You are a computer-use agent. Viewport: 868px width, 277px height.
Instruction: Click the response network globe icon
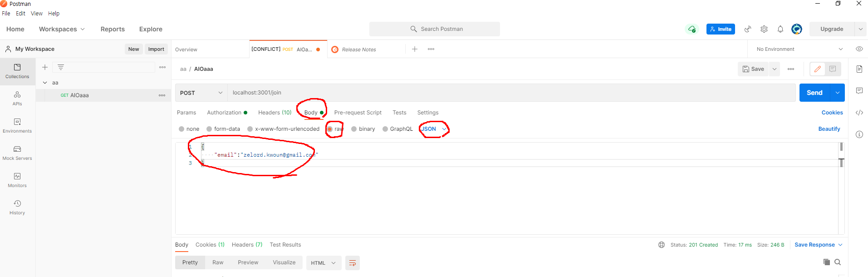coord(662,245)
